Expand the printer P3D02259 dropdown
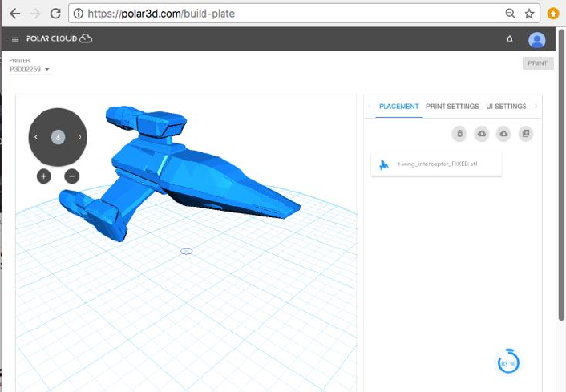 point(30,69)
